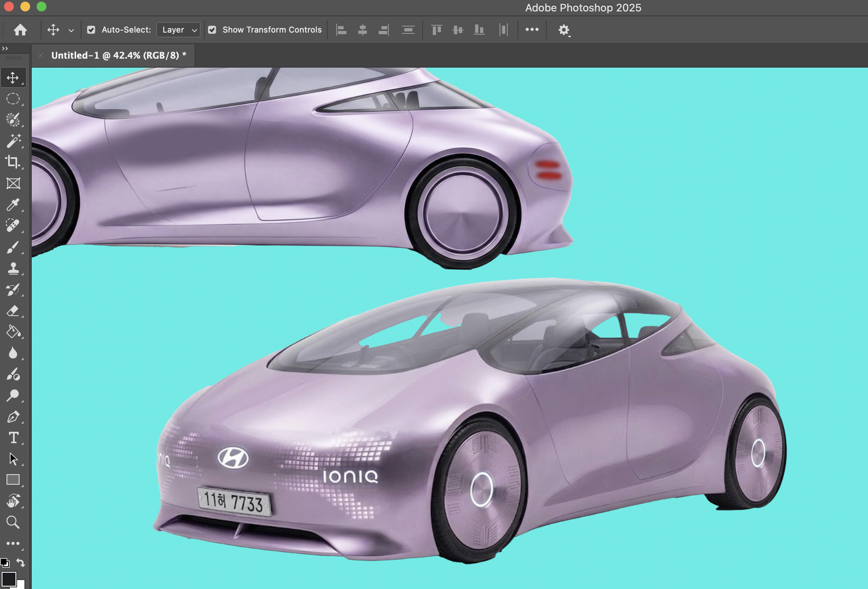Uncheck the Auto-Select checkbox
The height and width of the screenshot is (589, 868).
pos(91,30)
